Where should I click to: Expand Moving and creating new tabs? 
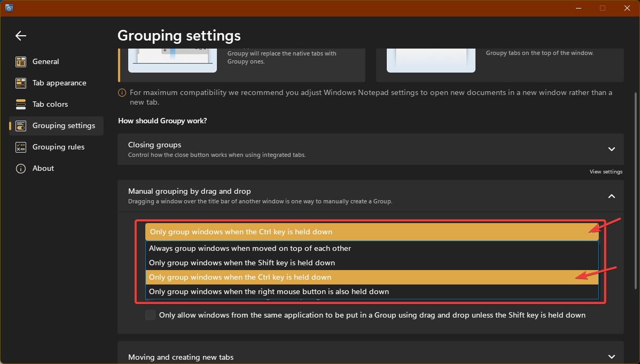612,357
